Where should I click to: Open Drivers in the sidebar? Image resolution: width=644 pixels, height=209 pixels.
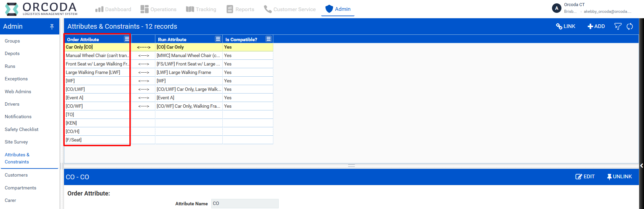point(12,104)
